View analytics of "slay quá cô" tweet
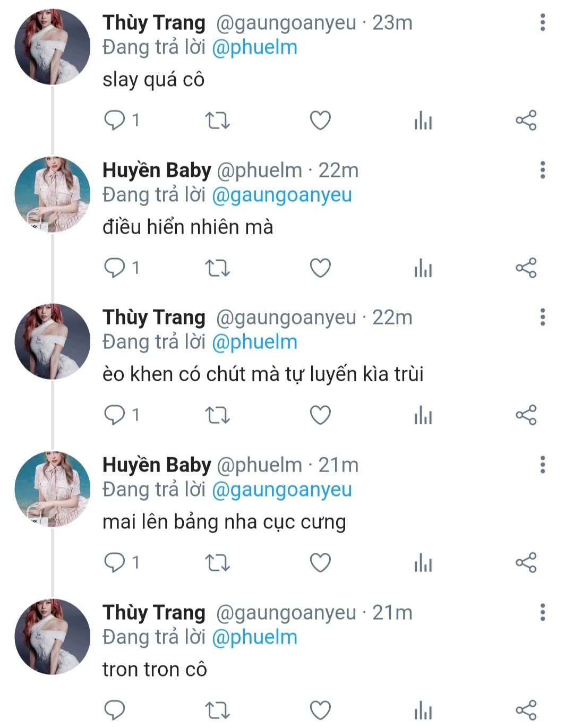 pos(423,121)
